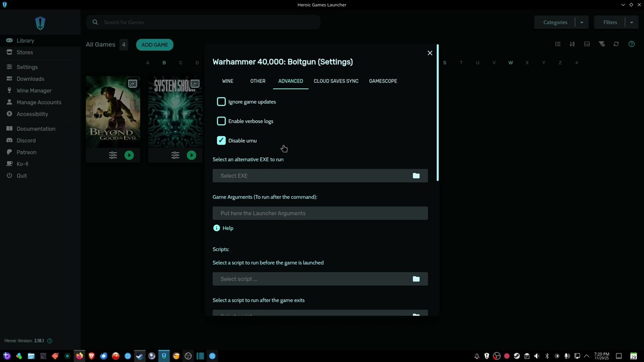644x362 pixels.
Task: Refresh the game library
Action: [x=616, y=44]
